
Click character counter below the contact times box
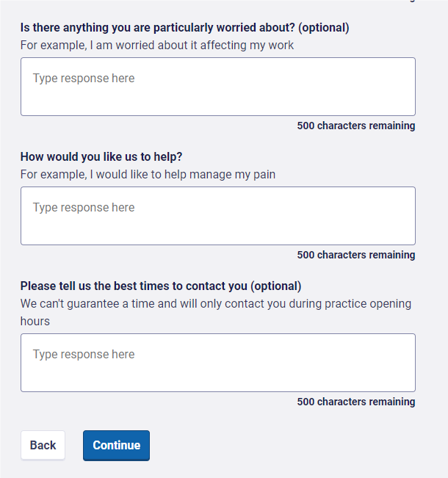[x=355, y=402]
